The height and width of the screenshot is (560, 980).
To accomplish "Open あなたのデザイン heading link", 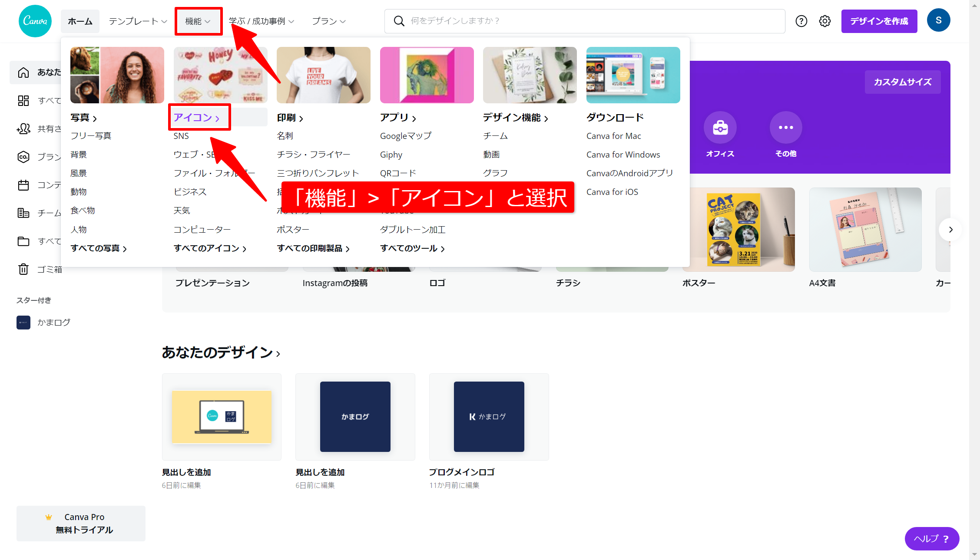I will (221, 352).
